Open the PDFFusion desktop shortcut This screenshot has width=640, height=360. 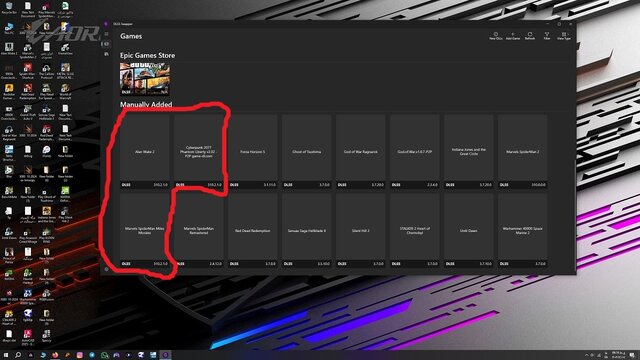tap(46, 295)
